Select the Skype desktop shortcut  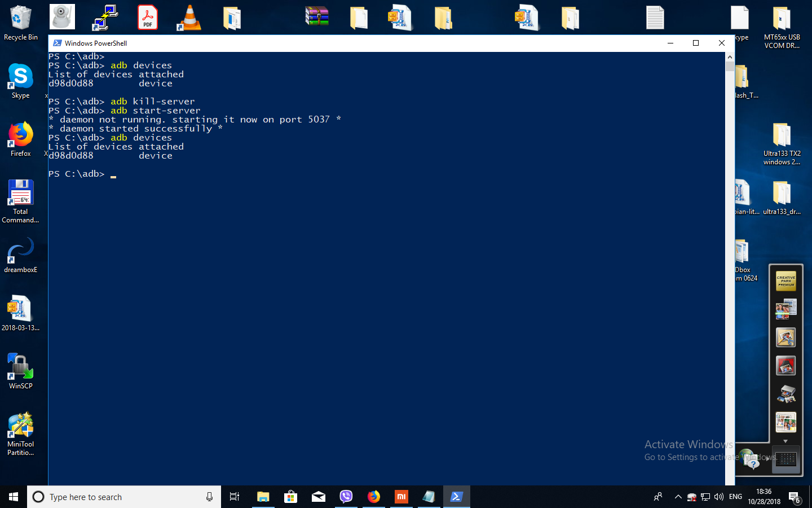21,81
